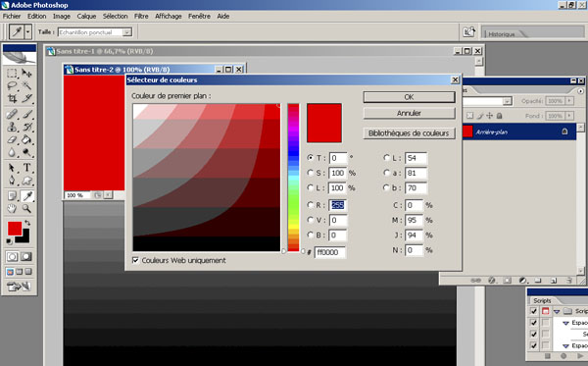Select L radio beside value 54

coord(386,158)
